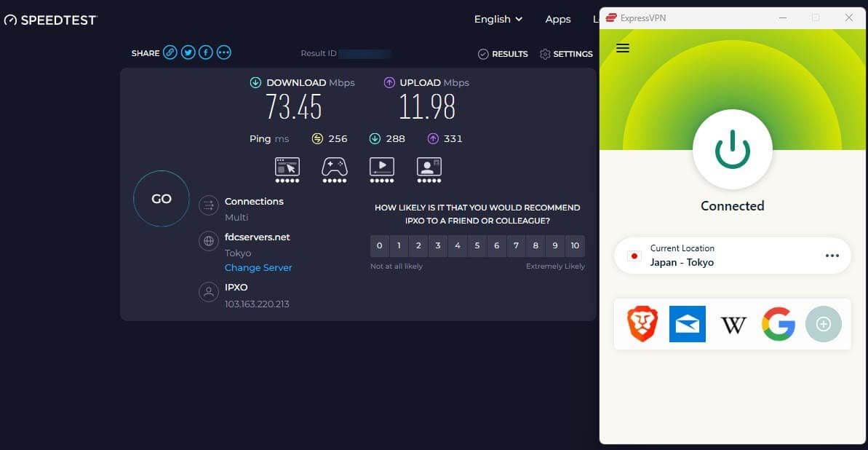Rate recommendation score 6
The image size is (868, 450).
496,246
